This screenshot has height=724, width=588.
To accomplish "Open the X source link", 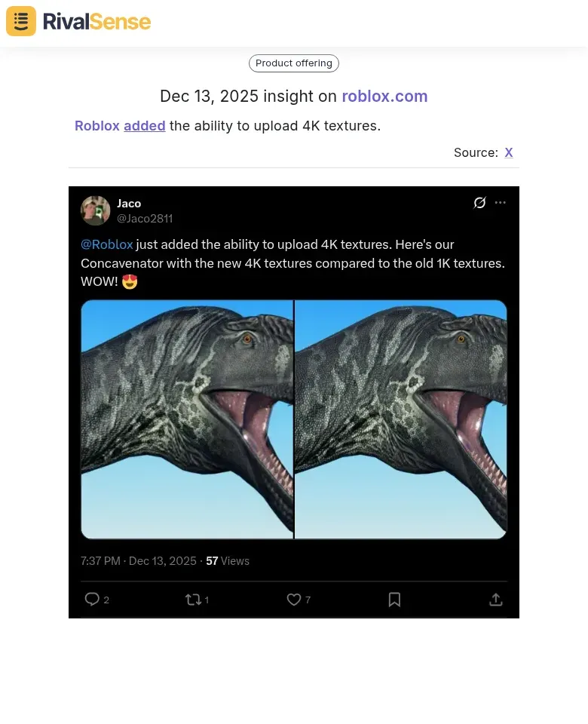I will 509,152.
